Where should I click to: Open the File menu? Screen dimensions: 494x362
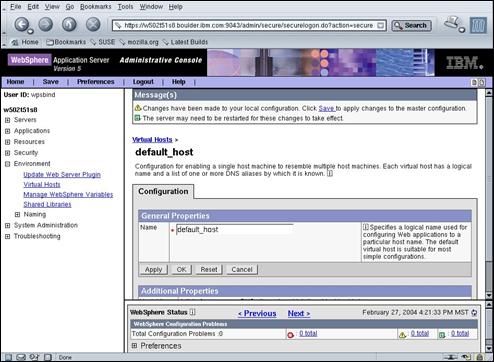[x=15, y=7]
